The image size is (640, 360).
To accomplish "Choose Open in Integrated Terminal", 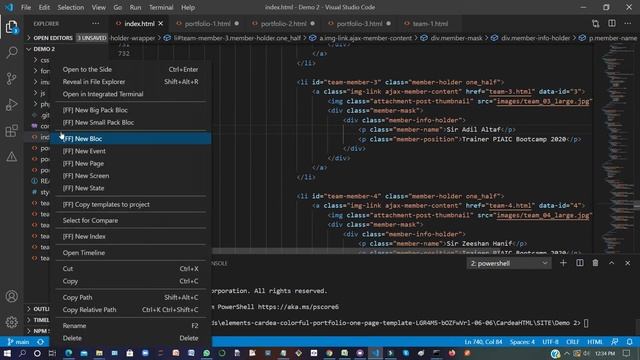I will pyautogui.click(x=131, y=94).
